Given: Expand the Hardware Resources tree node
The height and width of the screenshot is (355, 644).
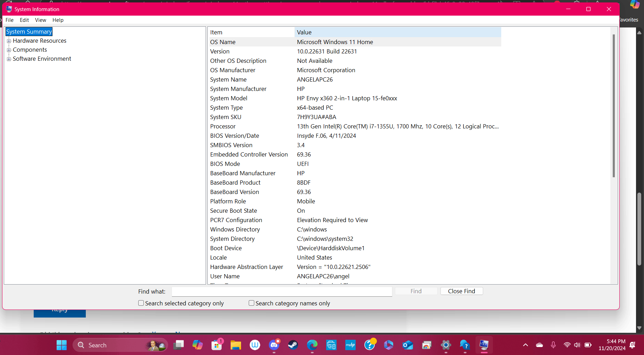Looking at the screenshot, I should (9, 41).
